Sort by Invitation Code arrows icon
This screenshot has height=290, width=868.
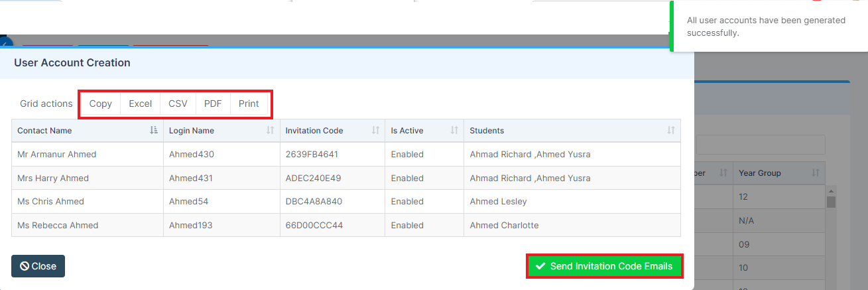(x=375, y=131)
